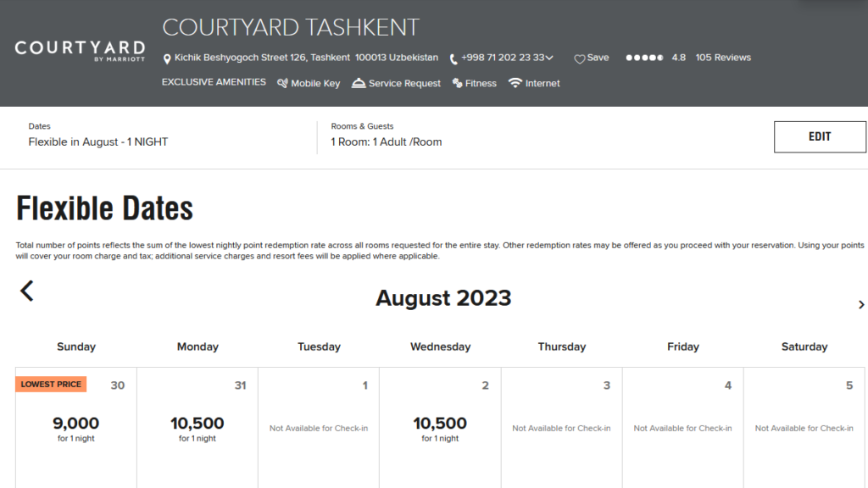Click the LOWEST PRICE badge
Screen dimensions: 868x488
(51, 384)
